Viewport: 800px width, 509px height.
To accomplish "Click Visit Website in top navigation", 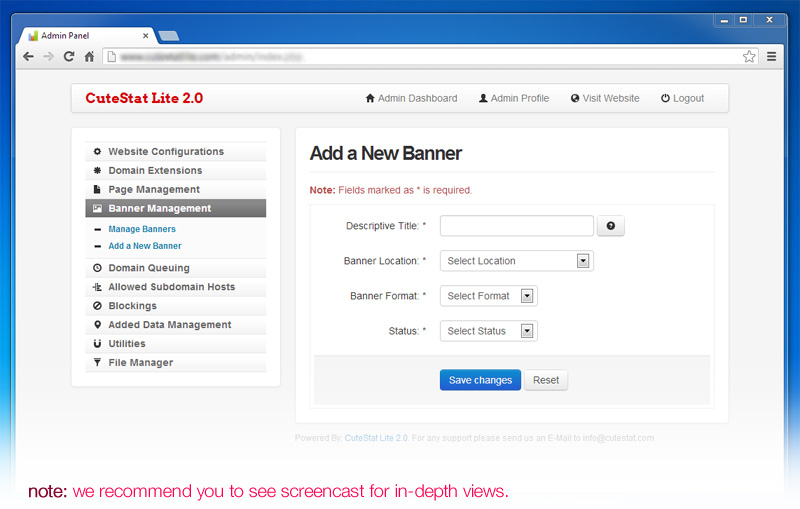I will tap(605, 98).
